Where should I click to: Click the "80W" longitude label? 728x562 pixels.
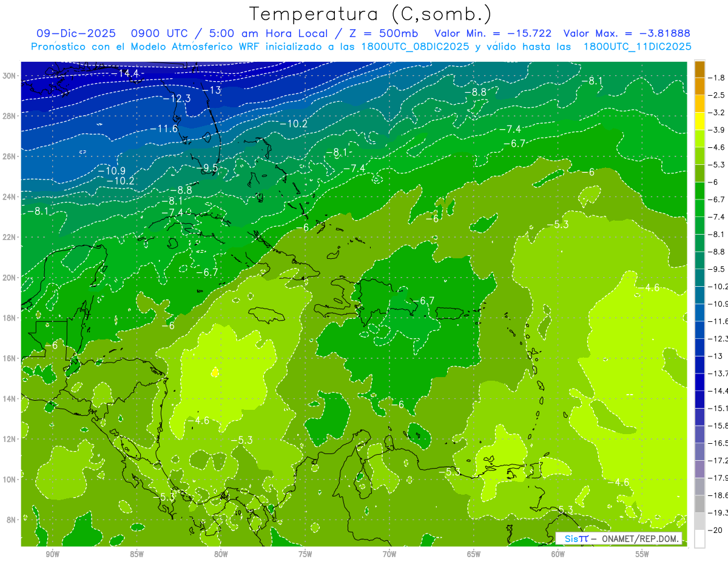click(221, 554)
